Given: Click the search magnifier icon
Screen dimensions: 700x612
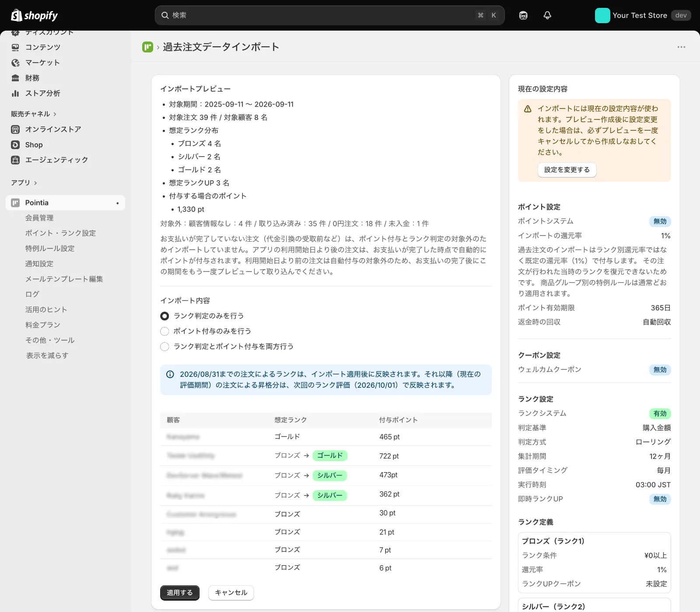Looking at the screenshot, I should pyautogui.click(x=165, y=15).
